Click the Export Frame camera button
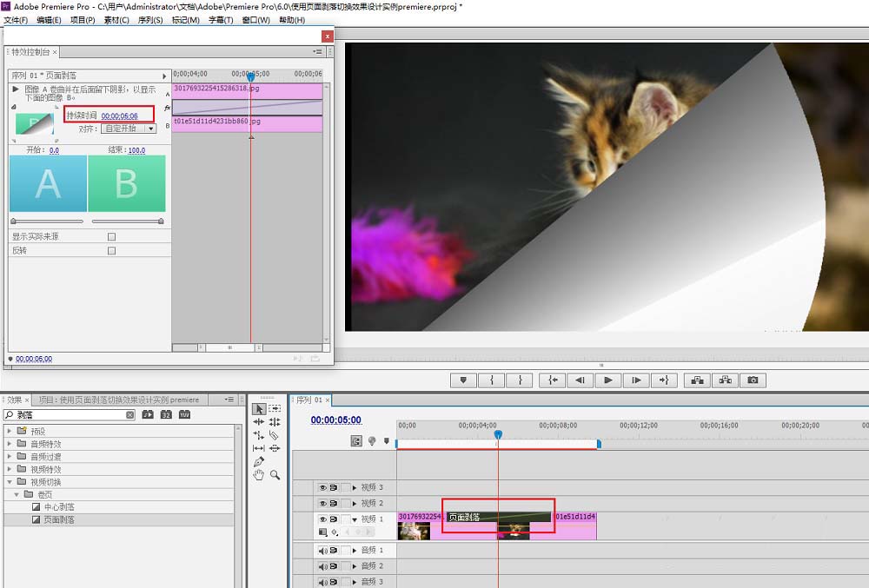This screenshot has width=869, height=588. (x=753, y=380)
